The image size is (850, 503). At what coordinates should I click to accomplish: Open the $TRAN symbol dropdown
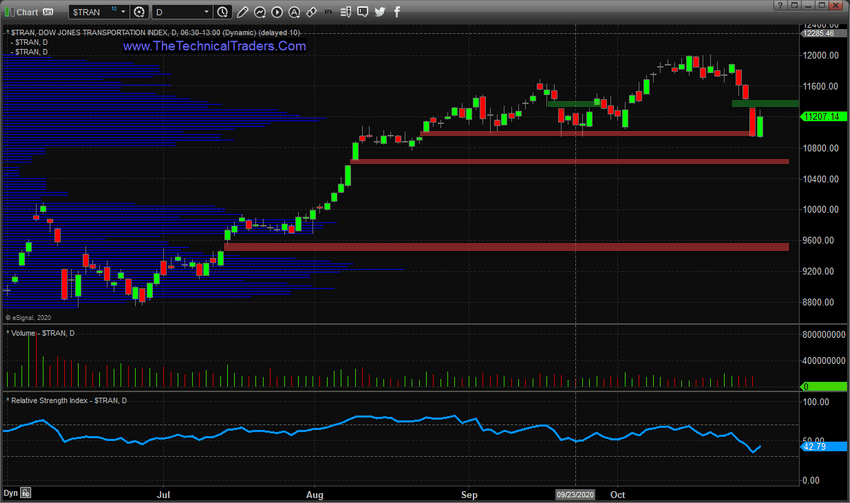tap(123, 12)
